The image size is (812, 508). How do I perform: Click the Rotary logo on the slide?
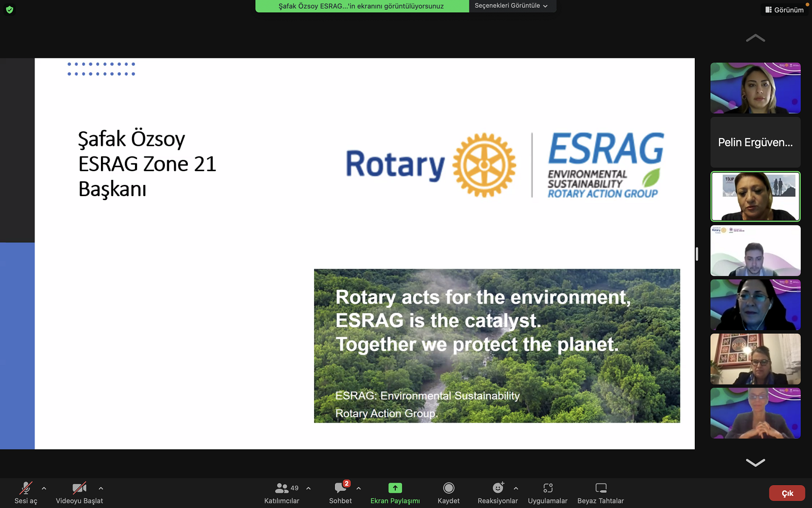(x=431, y=165)
